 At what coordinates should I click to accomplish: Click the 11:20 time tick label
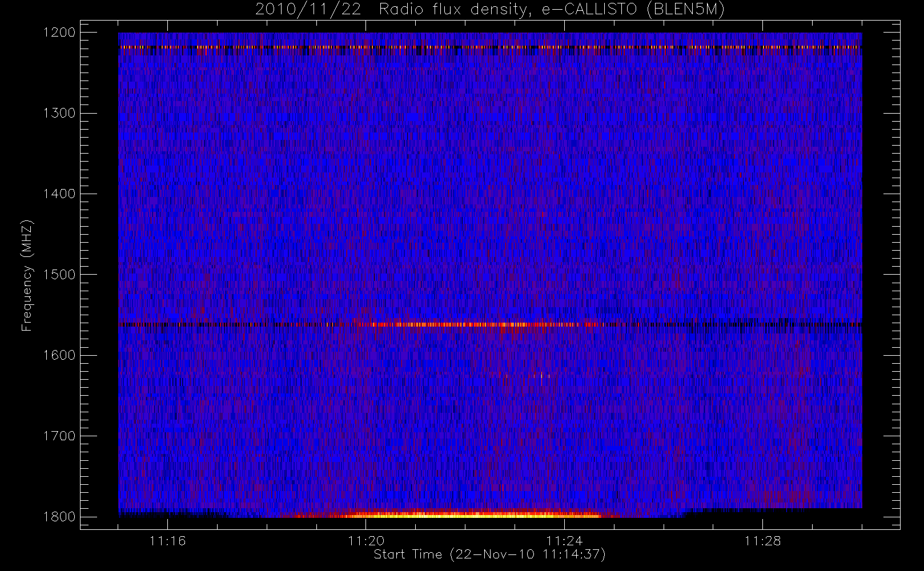tap(366, 541)
